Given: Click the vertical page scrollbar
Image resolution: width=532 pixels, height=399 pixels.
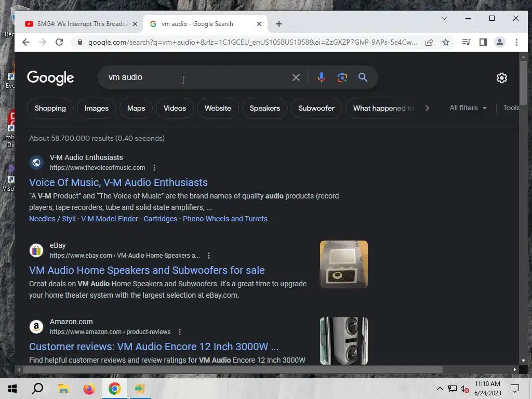Looking at the screenshot, I should click(523, 83).
